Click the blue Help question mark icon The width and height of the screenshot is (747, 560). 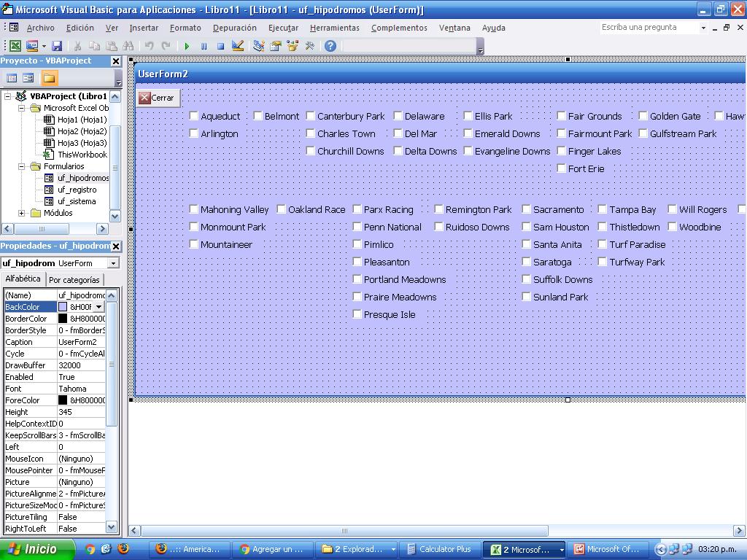tap(330, 46)
